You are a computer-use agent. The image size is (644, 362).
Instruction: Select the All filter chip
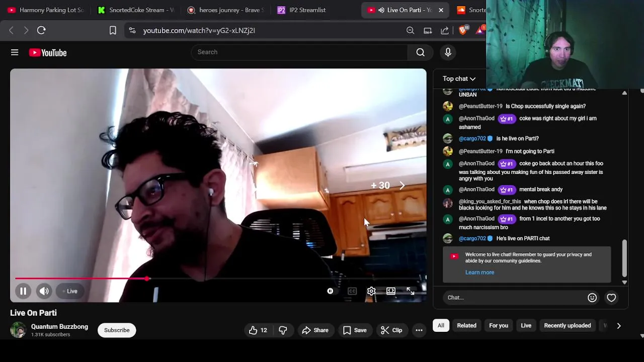pyautogui.click(x=441, y=325)
